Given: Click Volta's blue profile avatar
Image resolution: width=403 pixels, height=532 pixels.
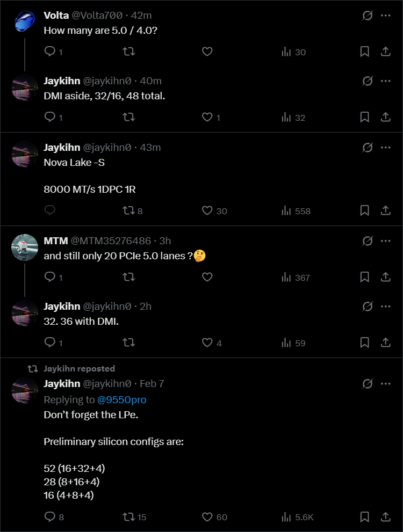Looking at the screenshot, I should [x=25, y=24].
